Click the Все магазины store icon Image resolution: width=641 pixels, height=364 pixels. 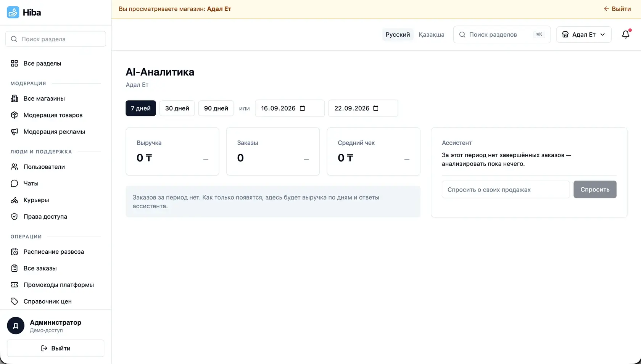(x=14, y=98)
